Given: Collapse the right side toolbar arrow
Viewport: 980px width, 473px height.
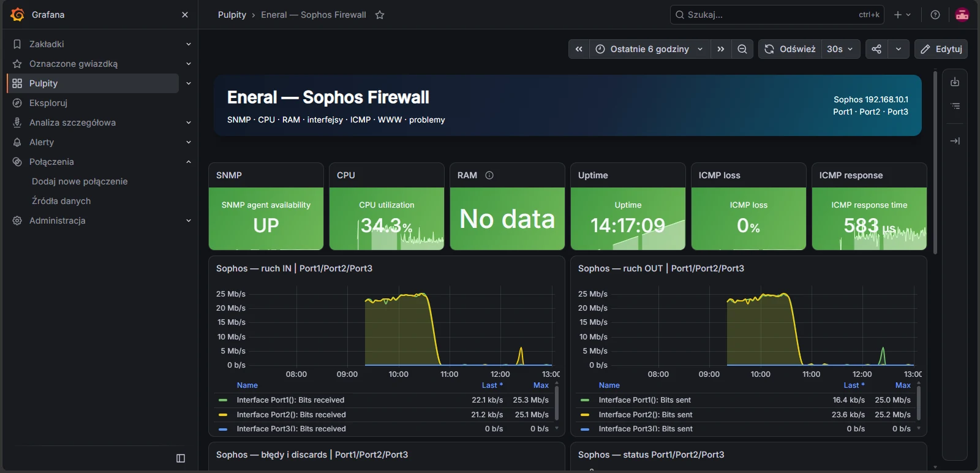Looking at the screenshot, I should (955, 141).
